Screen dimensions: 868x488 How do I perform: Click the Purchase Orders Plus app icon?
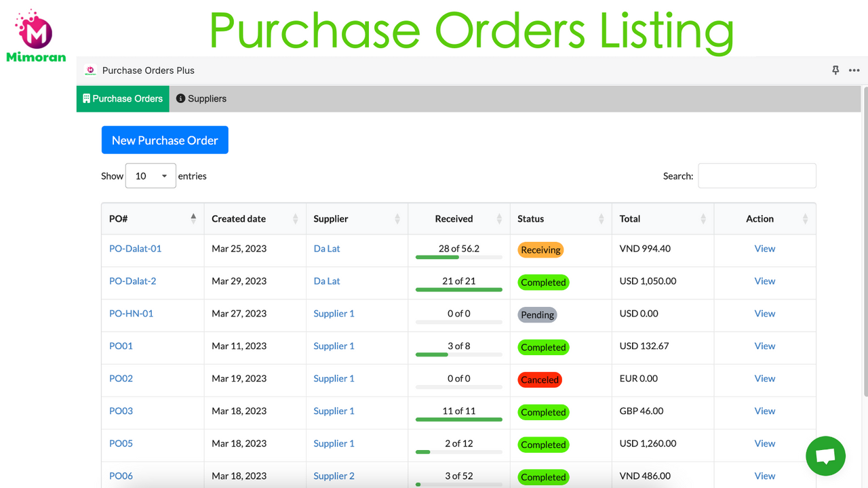pyautogui.click(x=90, y=70)
